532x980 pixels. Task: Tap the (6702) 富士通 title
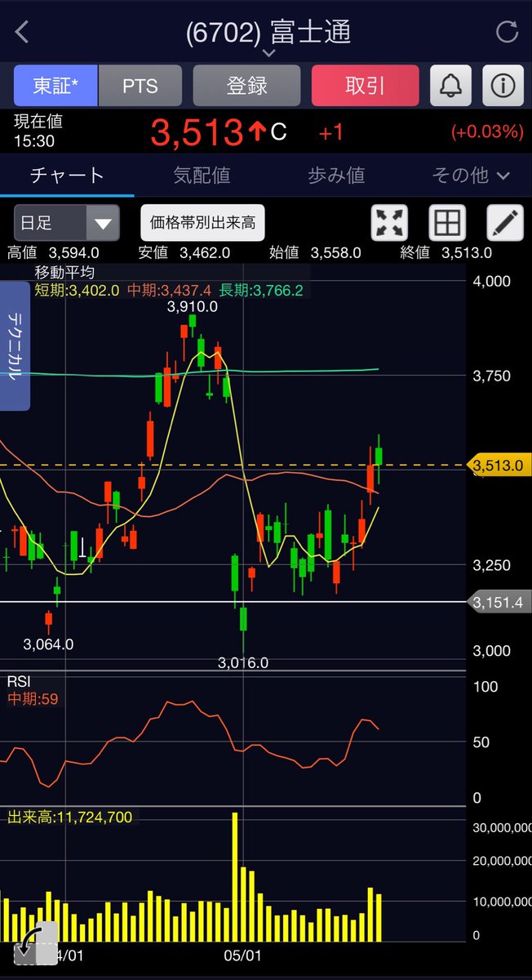point(268,32)
